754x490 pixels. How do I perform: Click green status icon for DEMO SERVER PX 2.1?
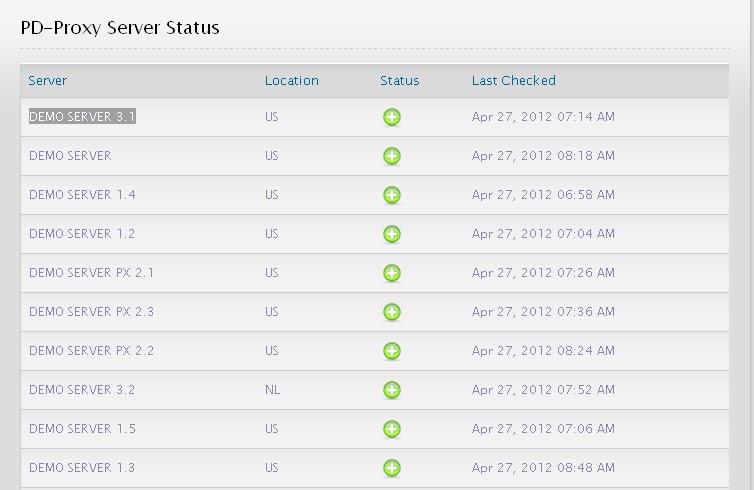[x=392, y=273]
